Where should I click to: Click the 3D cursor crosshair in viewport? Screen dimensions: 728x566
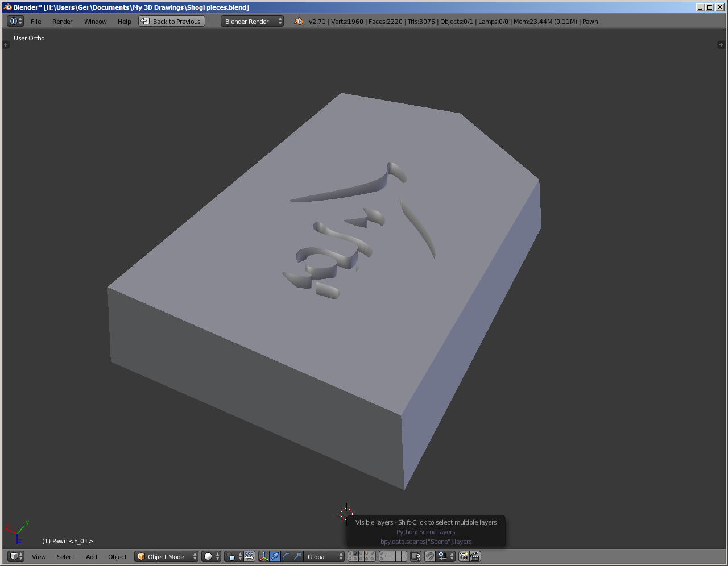click(346, 514)
